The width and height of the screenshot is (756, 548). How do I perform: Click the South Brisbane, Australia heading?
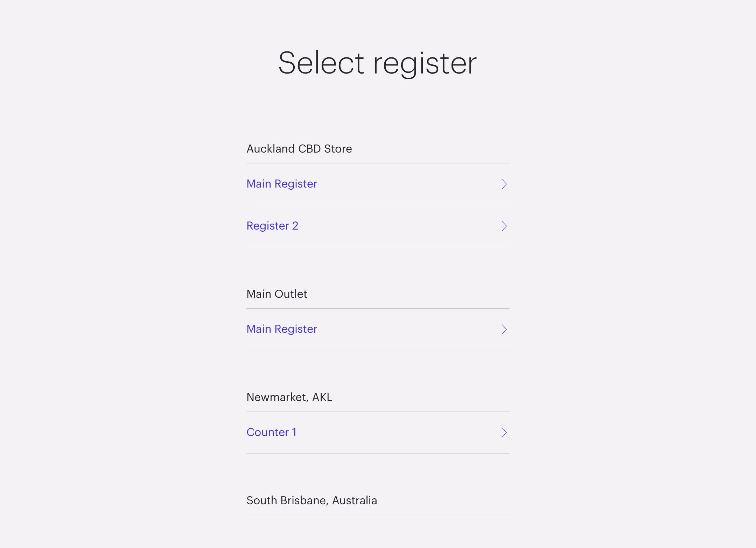click(x=311, y=500)
